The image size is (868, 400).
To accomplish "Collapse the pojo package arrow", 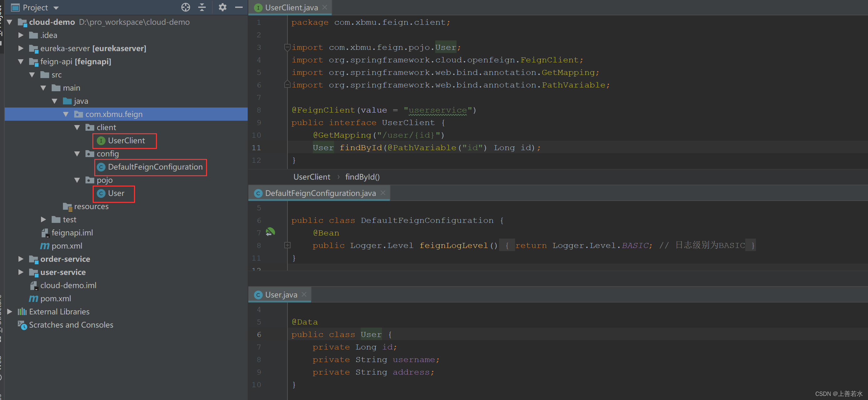I will point(77,180).
